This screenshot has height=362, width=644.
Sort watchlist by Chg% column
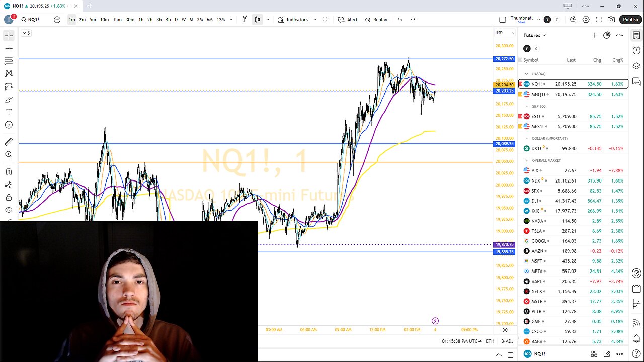coord(617,60)
